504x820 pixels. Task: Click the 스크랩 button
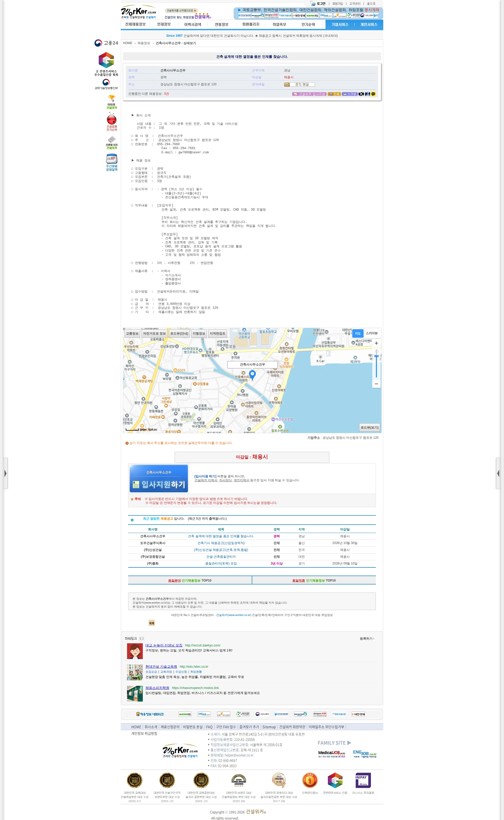pyautogui.click(x=350, y=94)
